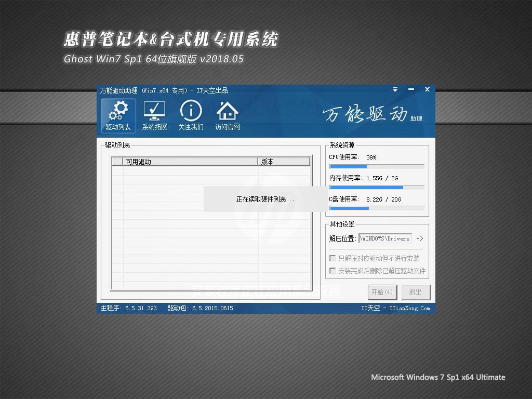Click the 8.22G / 20G disk value

coord(383,199)
